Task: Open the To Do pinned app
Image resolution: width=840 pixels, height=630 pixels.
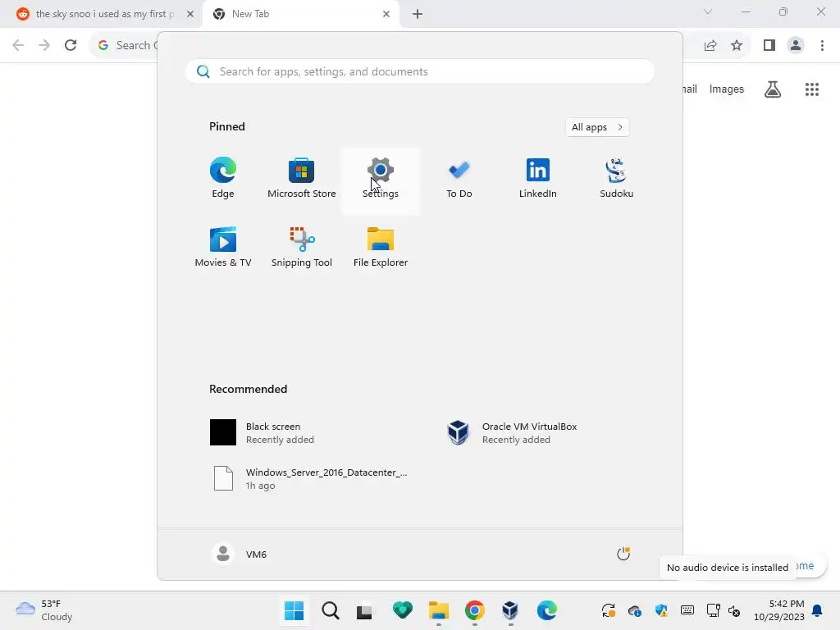Action: tap(459, 178)
